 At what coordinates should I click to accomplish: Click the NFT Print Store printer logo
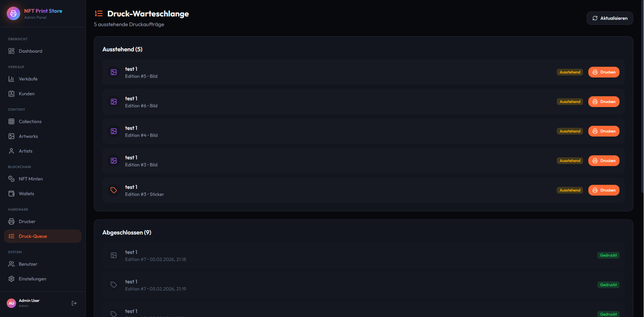[13, 13]
